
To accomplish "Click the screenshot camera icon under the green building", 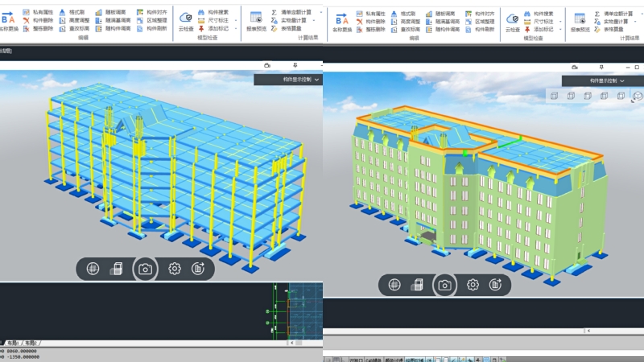I will coord(444,285).
